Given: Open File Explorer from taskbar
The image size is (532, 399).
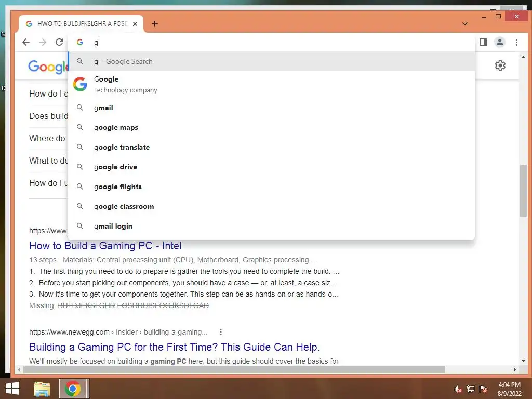Looking at the screenshot, I should 42,389.
